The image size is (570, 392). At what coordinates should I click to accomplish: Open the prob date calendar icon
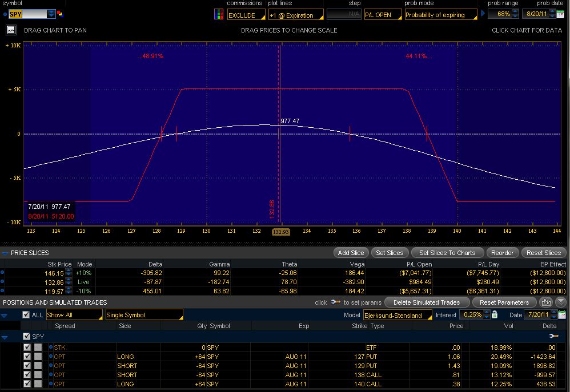(x=560, y=14)
